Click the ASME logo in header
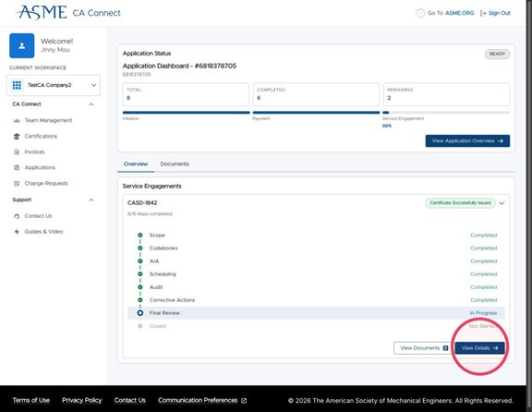This screenshot has width=532, height=412. (x=42, y=13)
